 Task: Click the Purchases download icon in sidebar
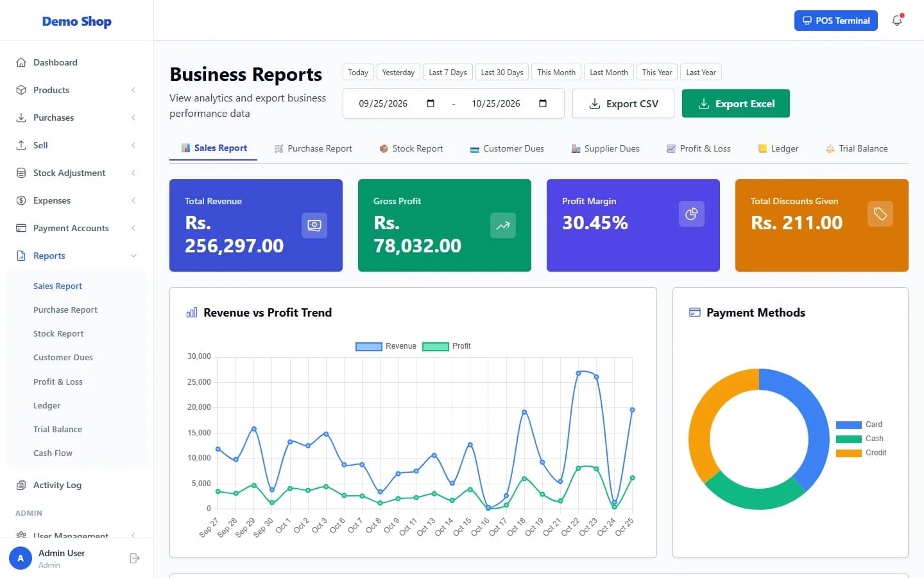click(x=21, y=118)
